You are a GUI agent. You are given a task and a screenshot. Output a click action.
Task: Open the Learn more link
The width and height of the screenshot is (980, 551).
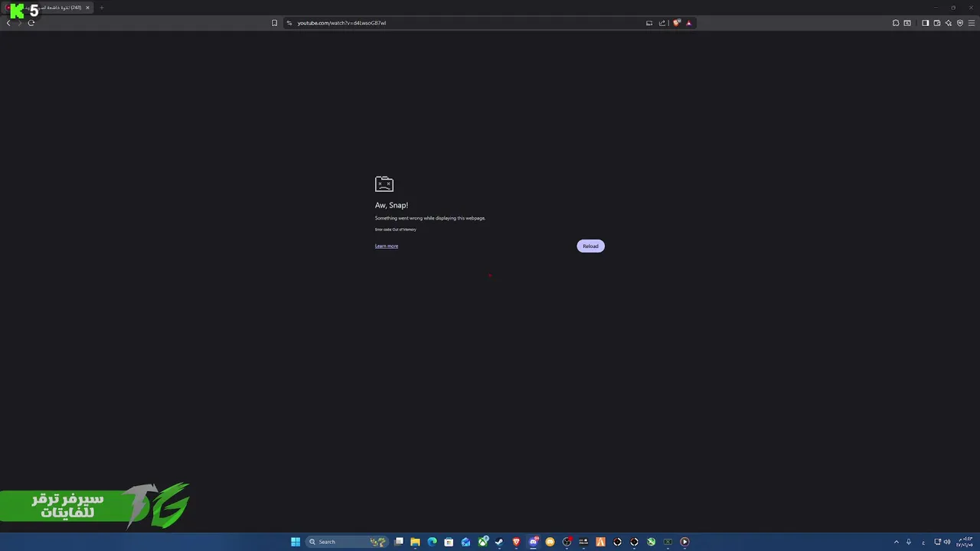pyautogui.click(x=387, y=246)
